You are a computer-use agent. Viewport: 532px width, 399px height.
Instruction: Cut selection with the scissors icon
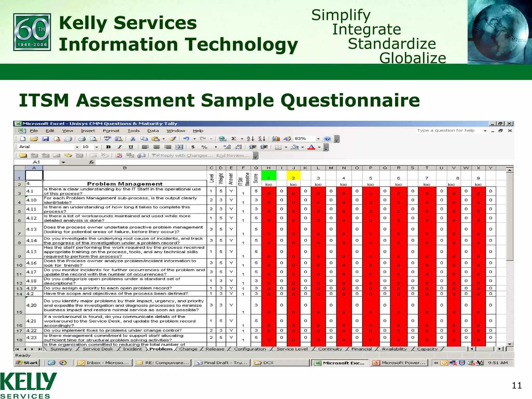(x=133, y=139)
